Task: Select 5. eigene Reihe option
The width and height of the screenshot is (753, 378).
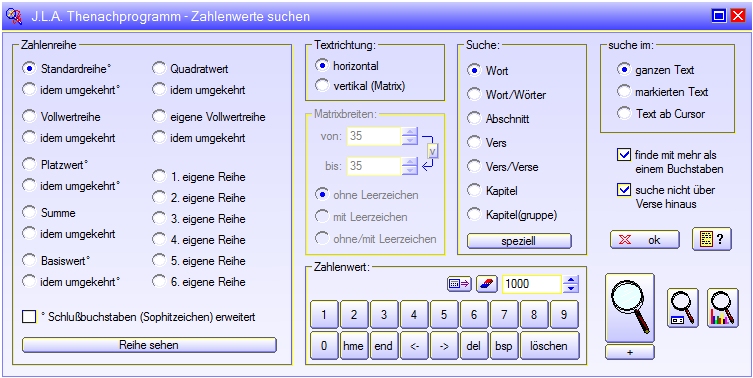Action: coord(159,261)
